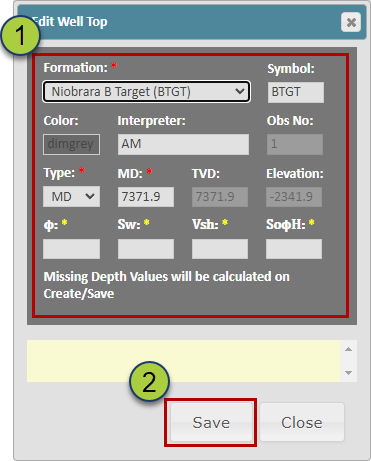
Task: Click inside the yellow notes text area
Action: pyautogui.click(x=183, y=361)
